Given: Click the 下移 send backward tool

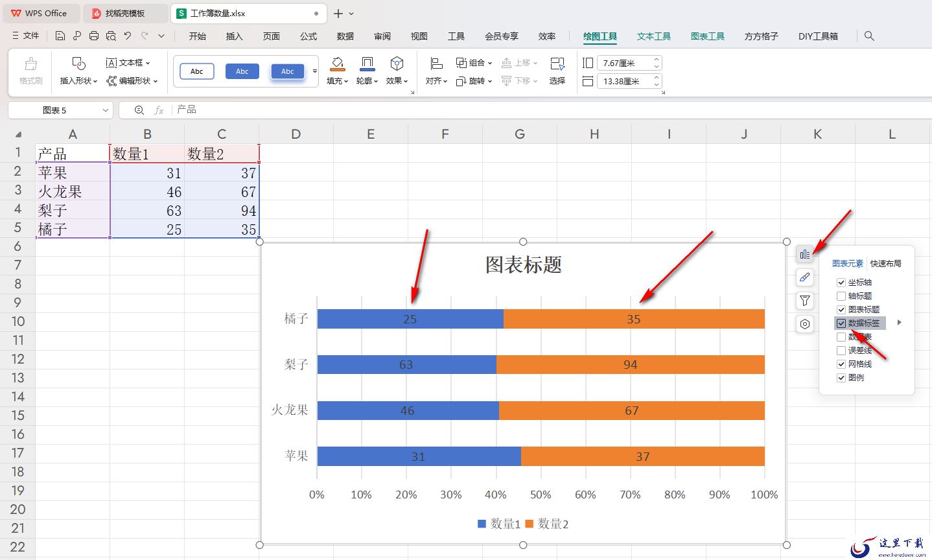Looking at the screenshot, I should click(x=520, y=81).
